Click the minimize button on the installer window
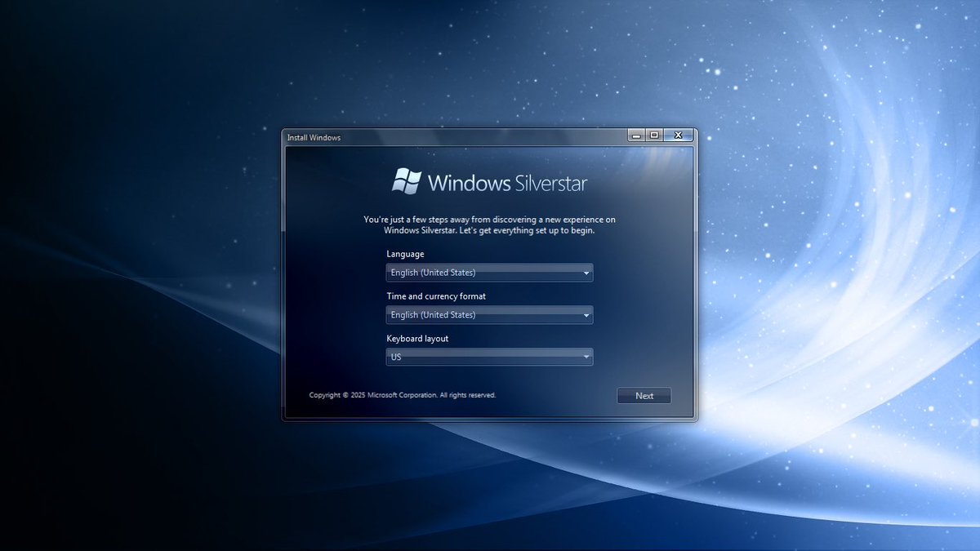Image resolution: width=980 pixels, height=551 pixels. [635, 135]
